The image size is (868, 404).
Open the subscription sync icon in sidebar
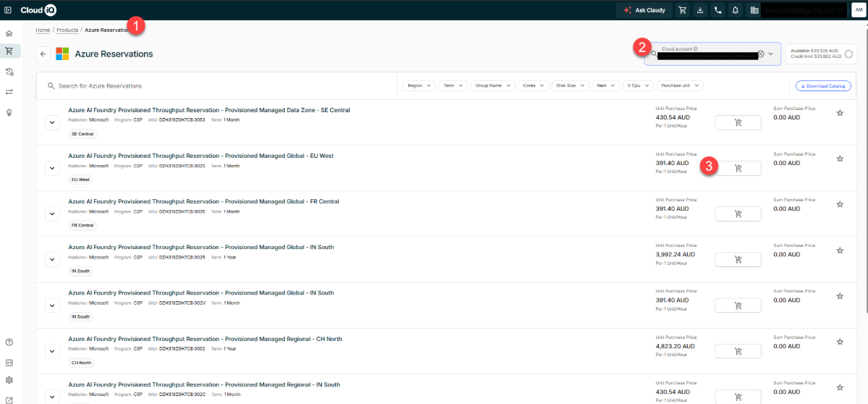coord(9,72)
